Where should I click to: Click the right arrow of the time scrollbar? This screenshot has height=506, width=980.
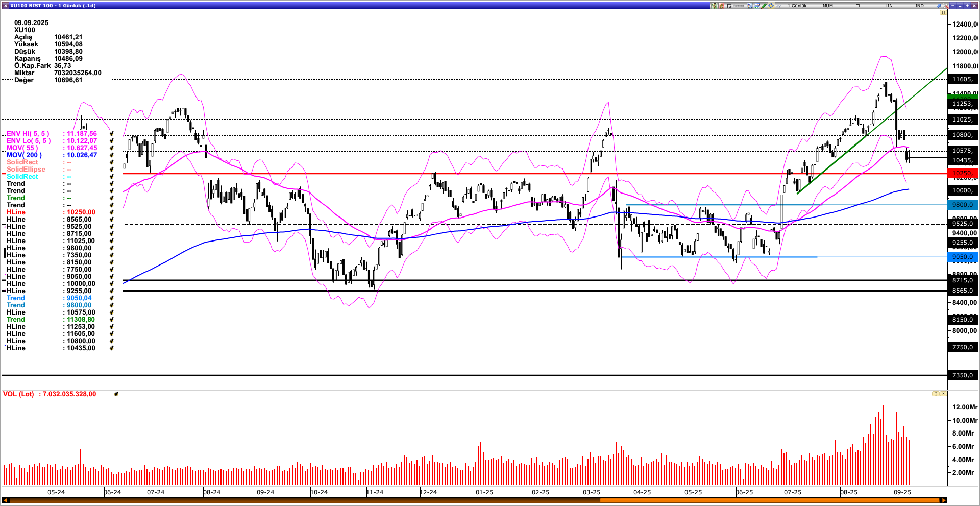[x=944, y=500]
